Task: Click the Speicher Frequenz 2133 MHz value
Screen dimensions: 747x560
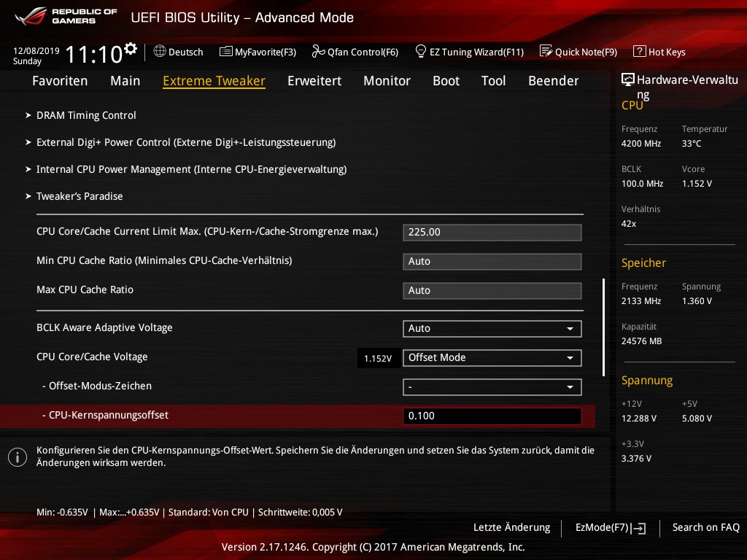Action: click(641, 301)
